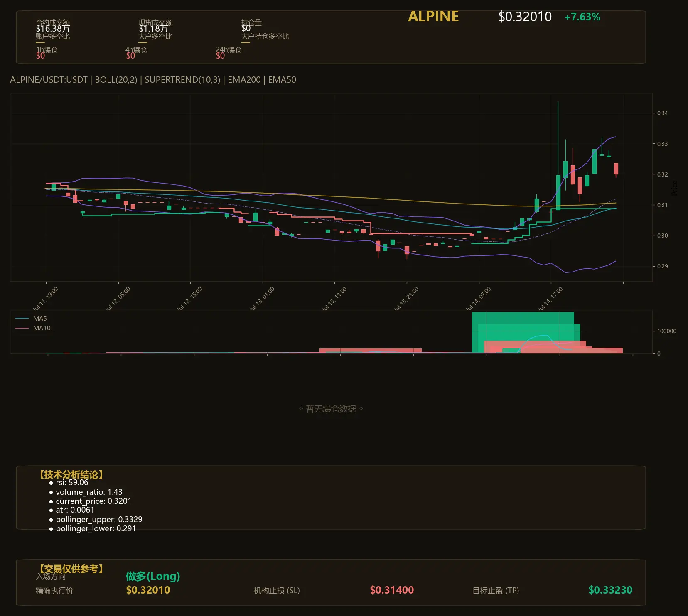Click the current price $0.32010 in header
Screen dimensions: 688x616
point(525,17)
